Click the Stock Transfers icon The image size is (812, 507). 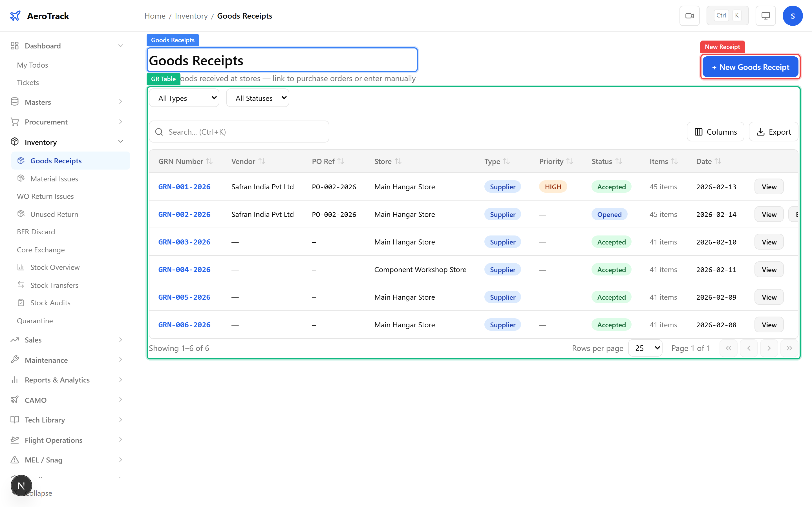pyautogui.click(x=21, y=285)
